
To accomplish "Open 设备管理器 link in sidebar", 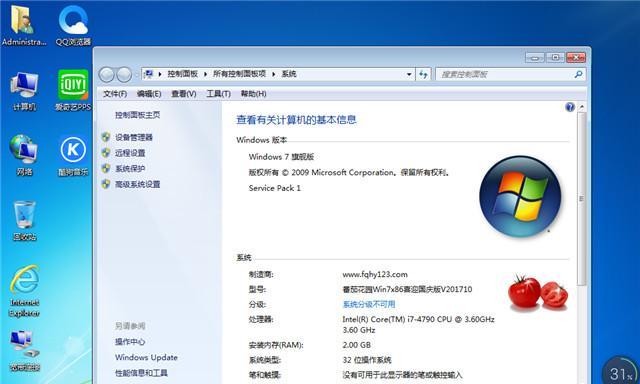I will click(134, 138).
